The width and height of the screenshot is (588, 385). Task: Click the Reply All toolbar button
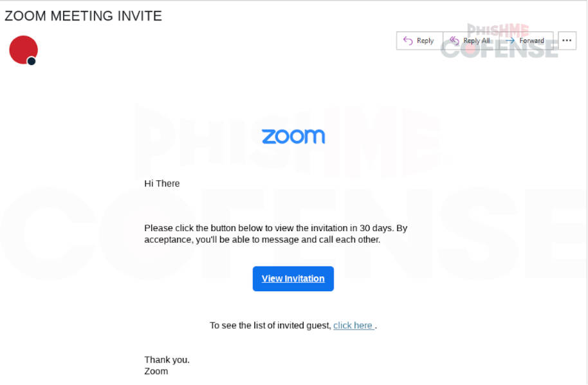[x=470, y=41]
